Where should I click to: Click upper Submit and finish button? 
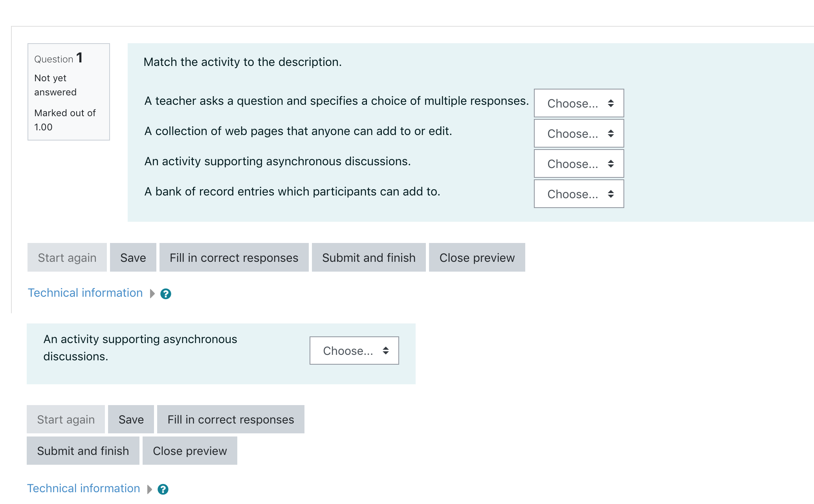pos(369,257)
